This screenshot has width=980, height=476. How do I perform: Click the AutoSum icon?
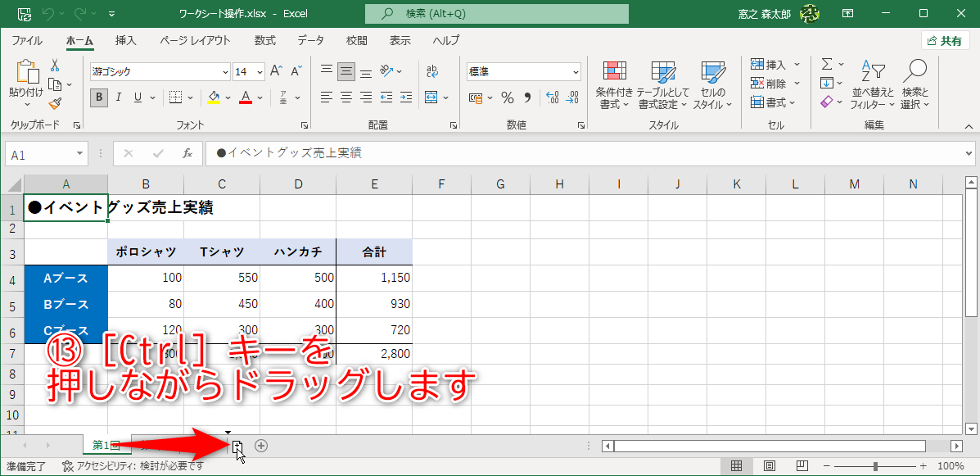[x=825, y=62]
